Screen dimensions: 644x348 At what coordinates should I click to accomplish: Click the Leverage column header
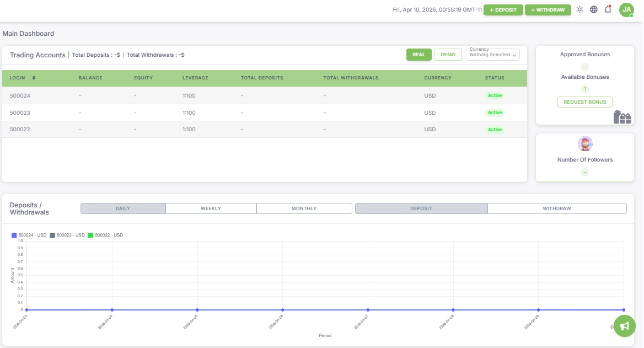point(195,78)
